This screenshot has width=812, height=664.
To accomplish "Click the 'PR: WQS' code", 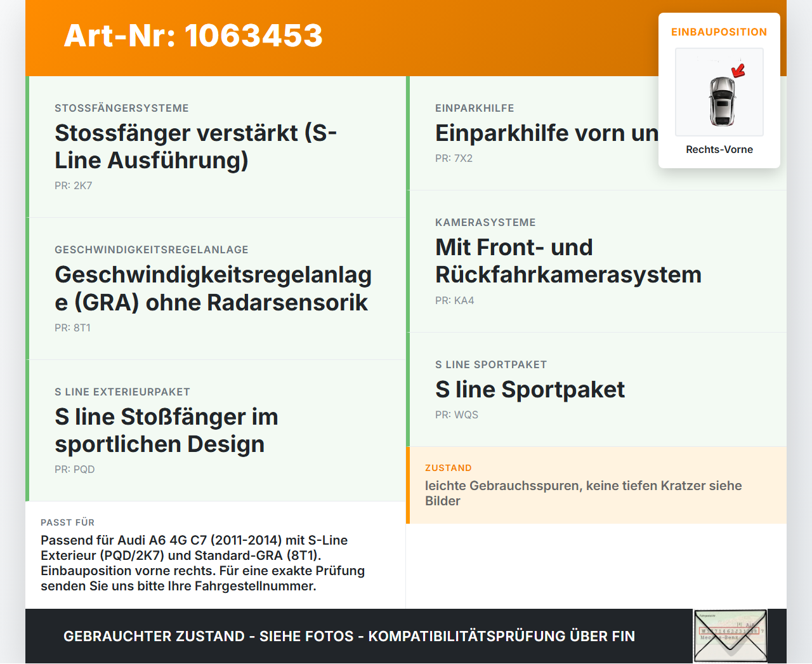I will pyautogui.click(x=457, y=415).
